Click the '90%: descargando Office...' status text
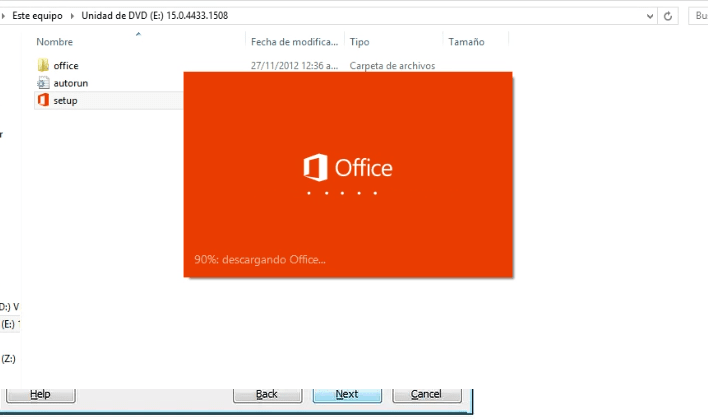This screenshot has height=419, width=708. pos(260,260)
